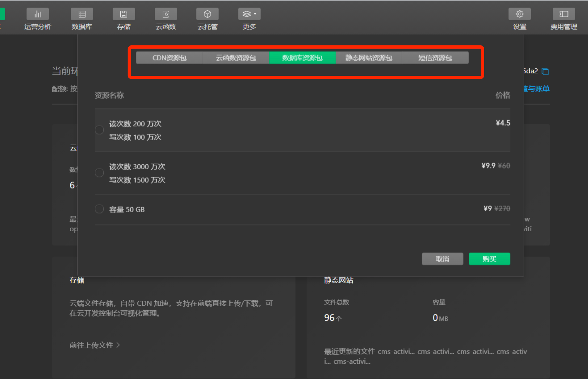Open the 存储 storage icon
The width and height of the screenshot is (588, 379).
point(124,14)
